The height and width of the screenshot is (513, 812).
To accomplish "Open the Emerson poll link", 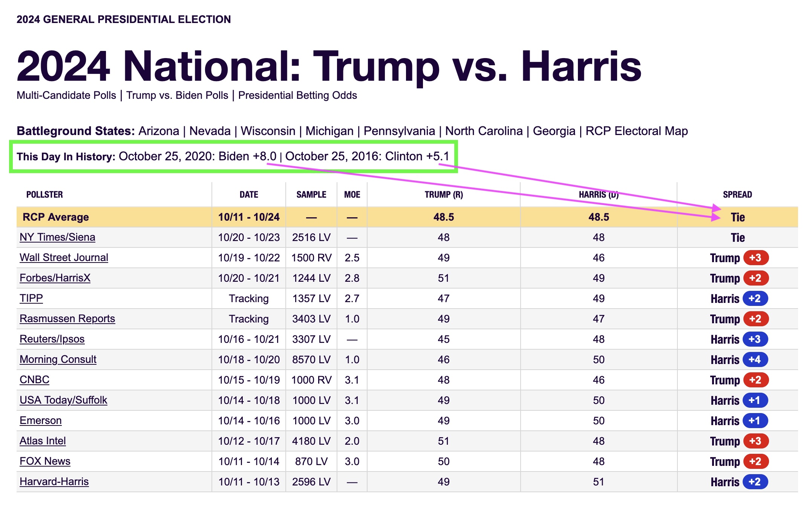I will pos(40,421).
